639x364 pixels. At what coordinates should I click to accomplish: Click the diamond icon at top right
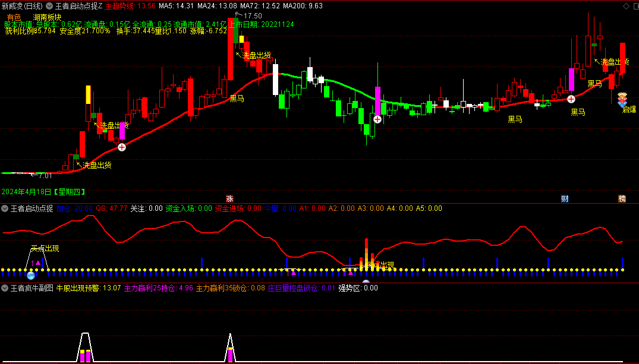click(x=626, y=6)
